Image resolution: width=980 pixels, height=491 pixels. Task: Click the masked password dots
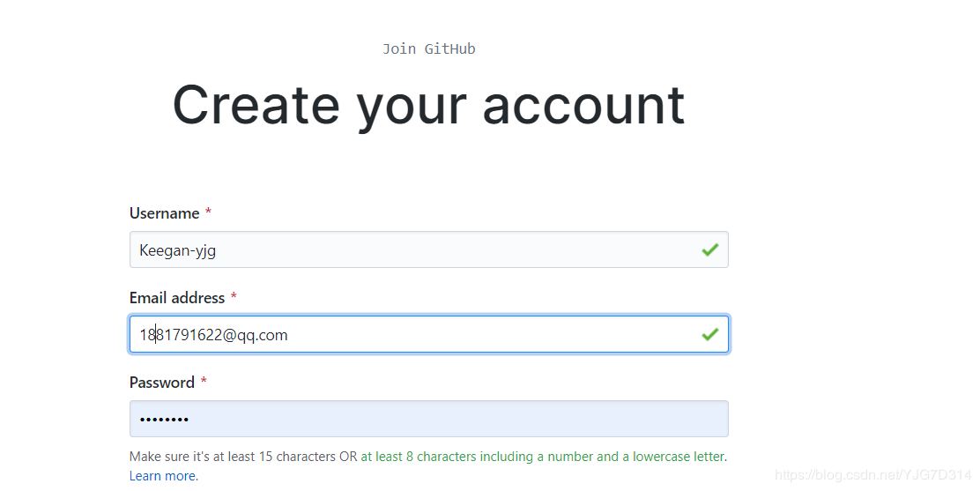(164, 420)
